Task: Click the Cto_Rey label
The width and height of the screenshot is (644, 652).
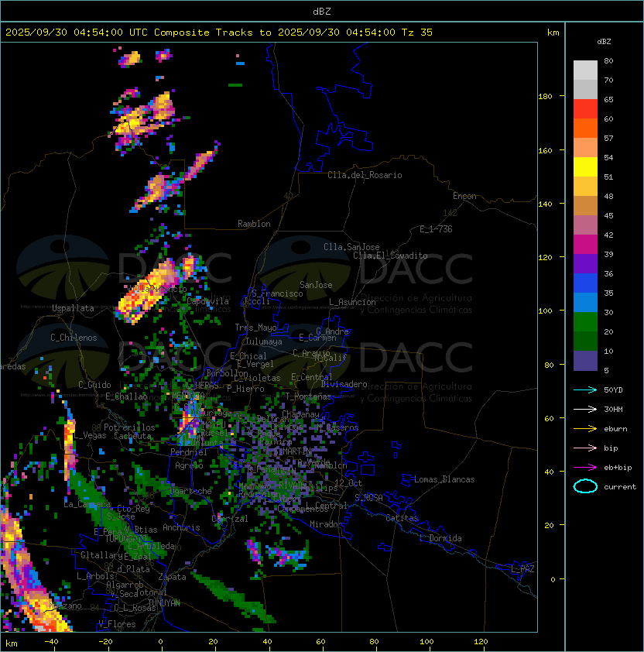Action: (133, 508)
